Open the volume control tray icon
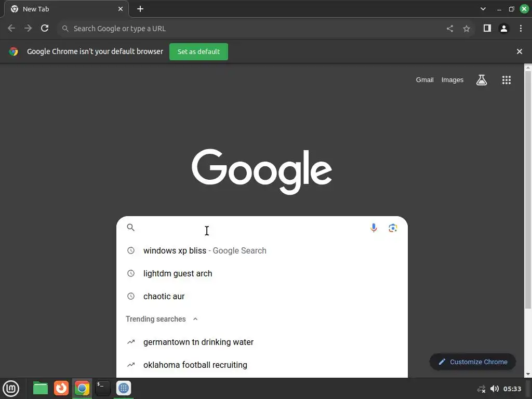 pyautogui.click(x=495, y=389)
